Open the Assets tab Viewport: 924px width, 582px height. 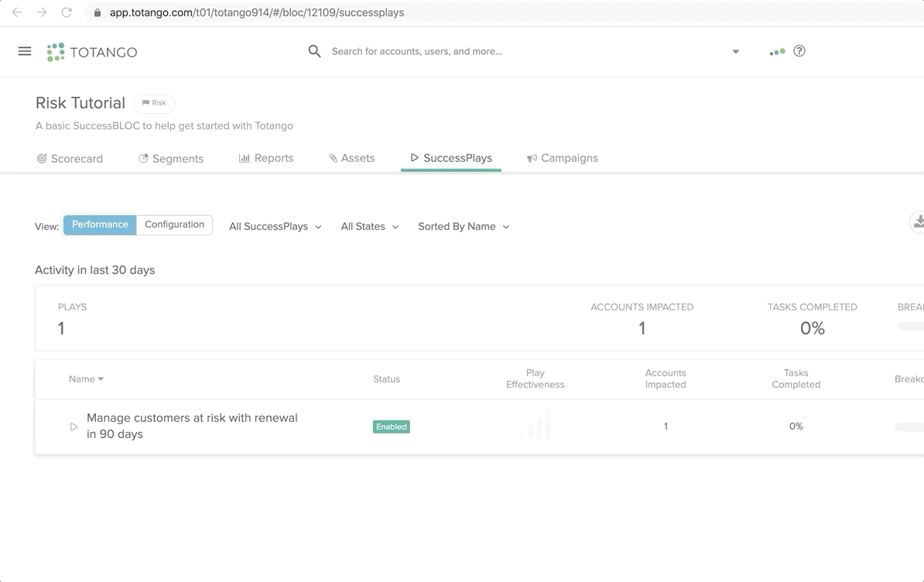(x=352, y=158)
